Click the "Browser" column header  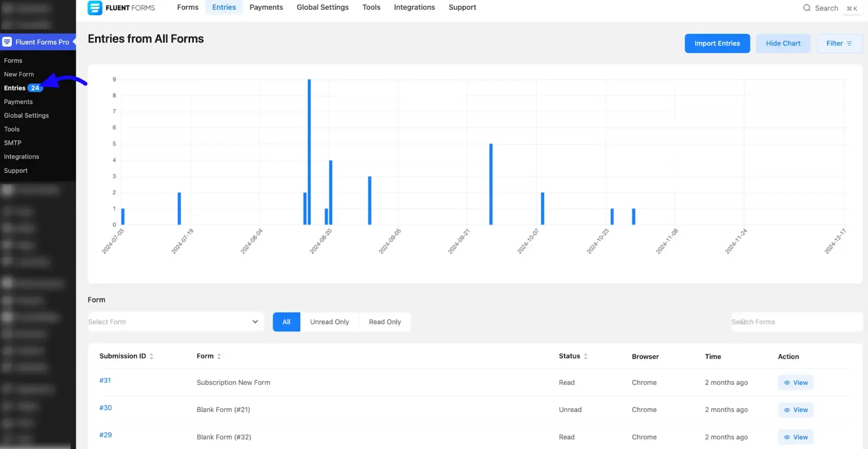pos(646,357)
